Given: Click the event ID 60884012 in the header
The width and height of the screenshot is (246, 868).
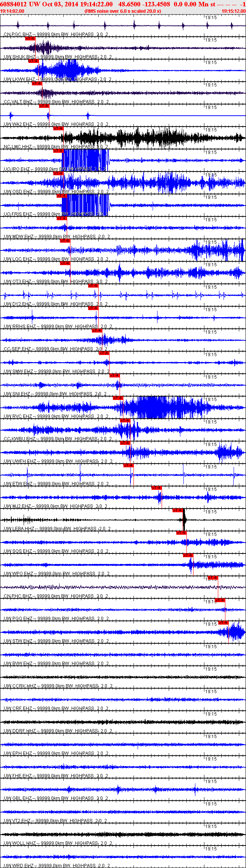Looking at the screenshot, I should coord(13,4).
